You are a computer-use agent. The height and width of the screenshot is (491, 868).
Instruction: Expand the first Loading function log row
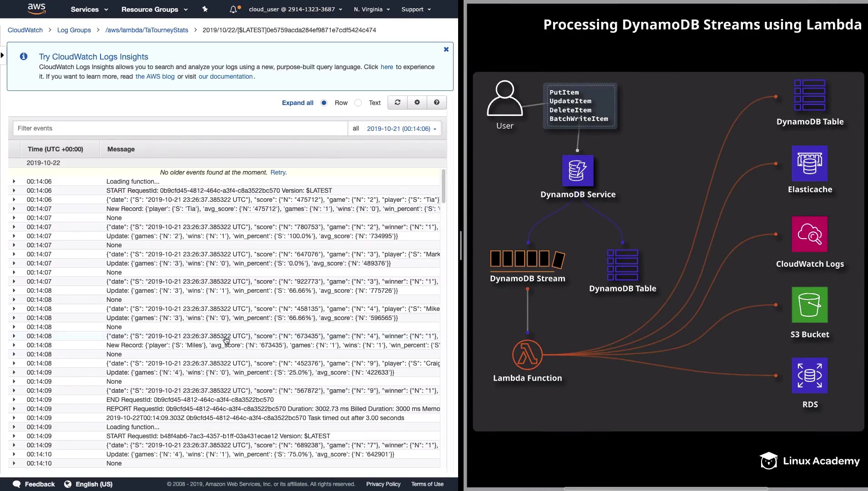pos(14,181)
